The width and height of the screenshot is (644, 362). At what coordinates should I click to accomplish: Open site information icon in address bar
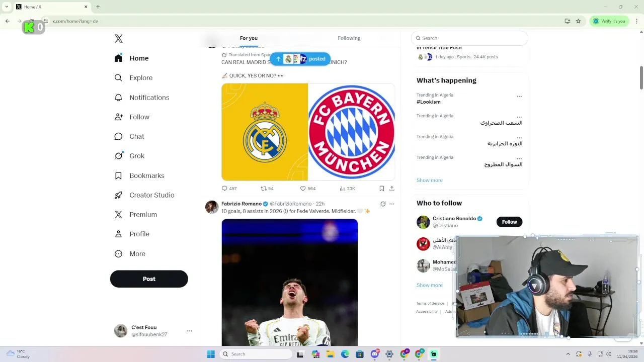tap(45, 21)
